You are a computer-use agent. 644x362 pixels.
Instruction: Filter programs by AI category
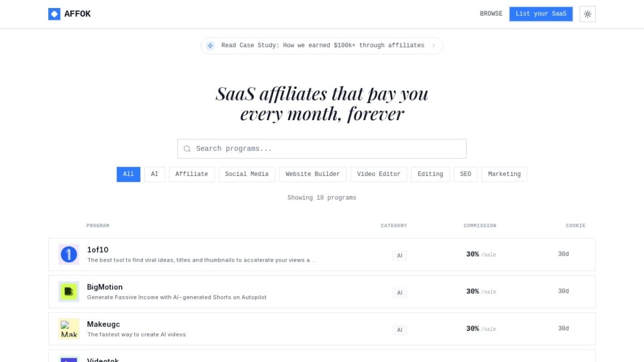155,174
